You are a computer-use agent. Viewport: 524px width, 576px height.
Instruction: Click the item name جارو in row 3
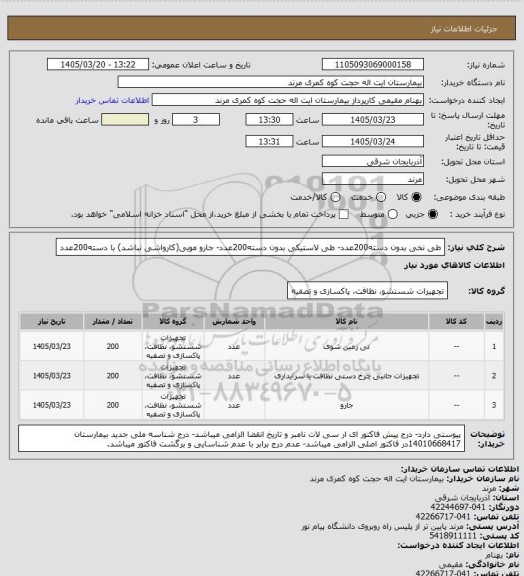346,405
